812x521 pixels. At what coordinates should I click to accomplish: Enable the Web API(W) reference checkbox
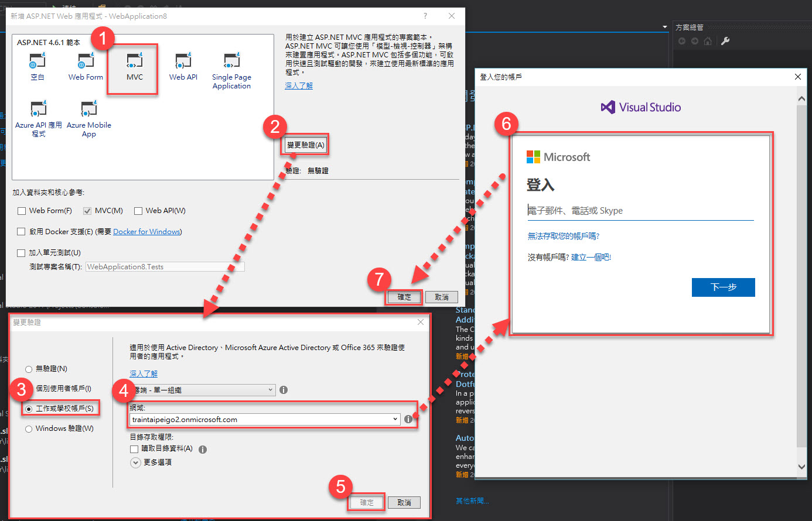[138, 211]
